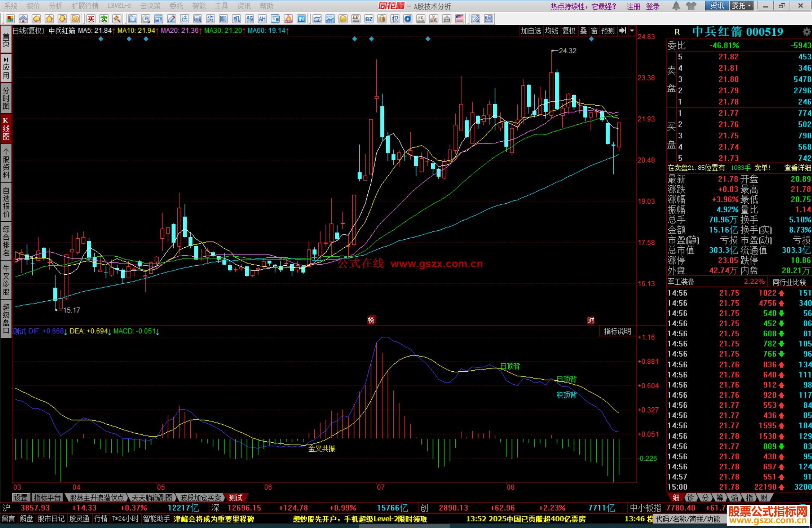Image resolution: width=812 pixels, height=528 pixels.
Task: Collapse chart with the arrow-to-bar button
Action: (623, 31)
